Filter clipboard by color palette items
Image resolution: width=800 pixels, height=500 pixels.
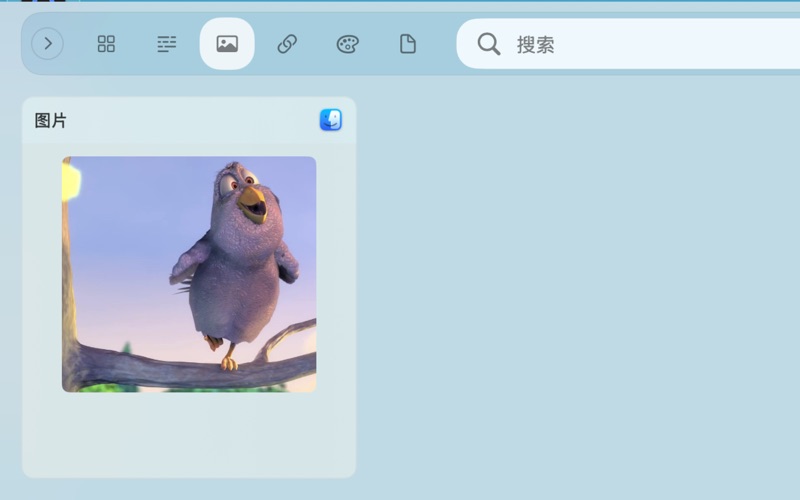click(x=347, y=44)
